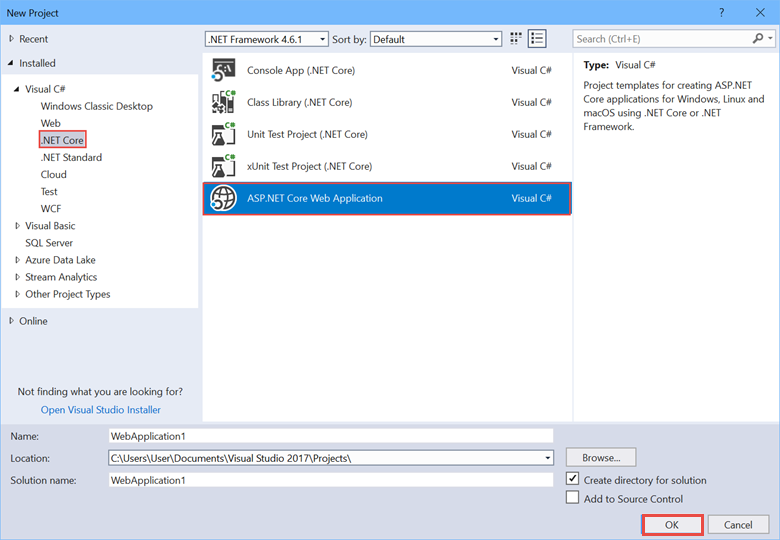The image size is (780, 540).
Task: Click the search magnifier icon
Action: (758, 38)
